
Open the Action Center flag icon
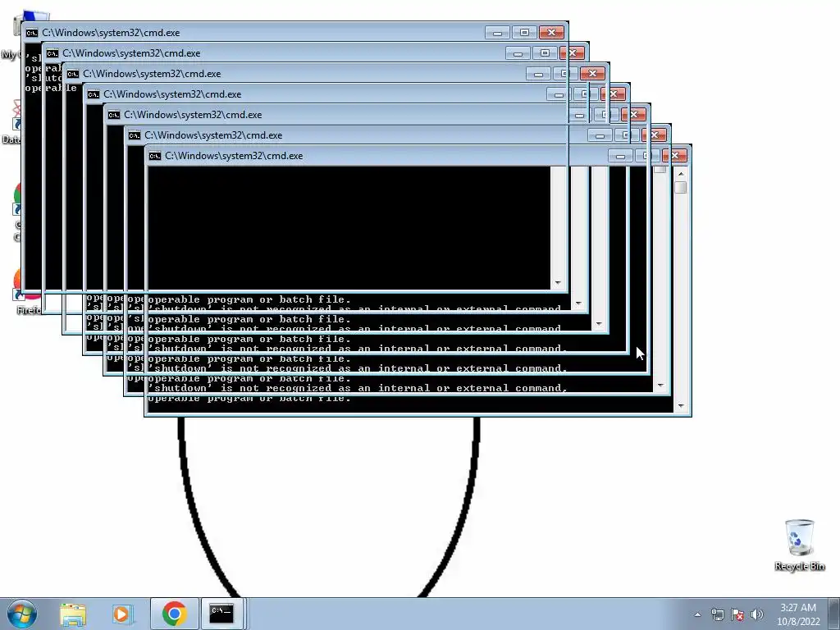point(737,614)
